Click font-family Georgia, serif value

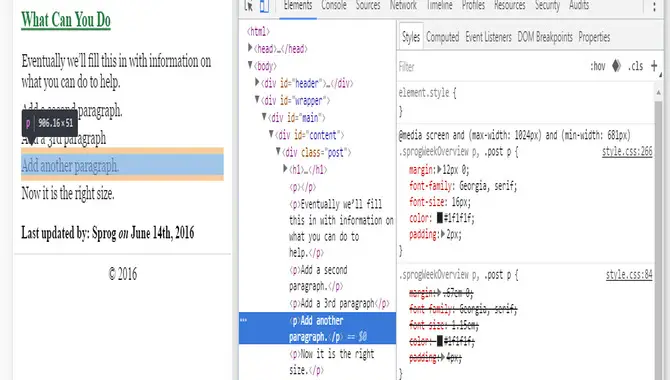pyautogui.click(x=488, y=186)
